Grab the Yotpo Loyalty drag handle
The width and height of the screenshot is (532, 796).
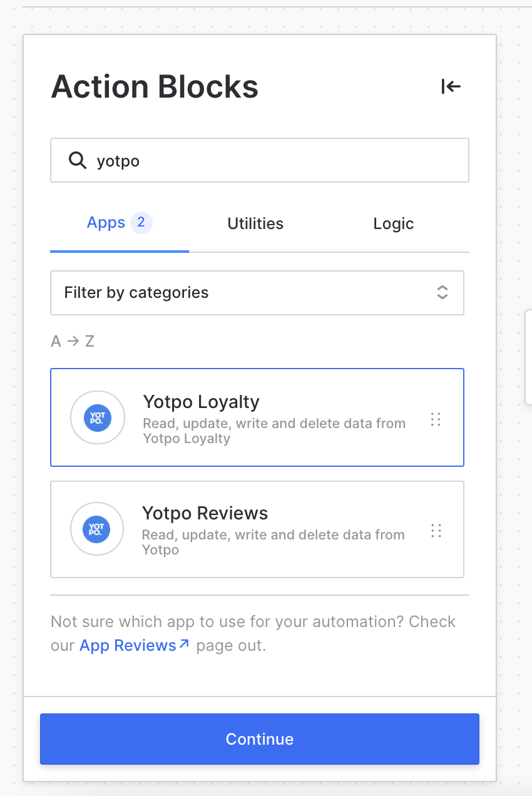(x=436, y=419)
